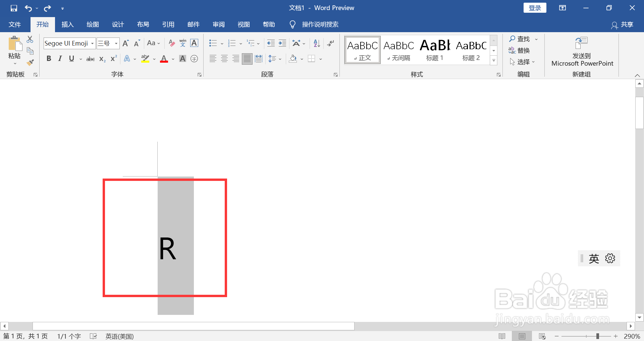Click the zoom slider handle

597,336
